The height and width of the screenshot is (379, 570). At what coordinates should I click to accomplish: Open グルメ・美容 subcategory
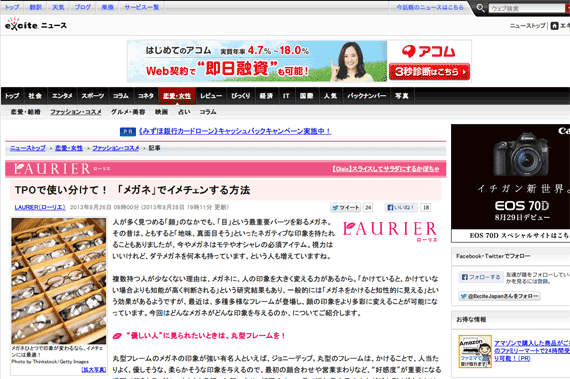pos(128,112)
